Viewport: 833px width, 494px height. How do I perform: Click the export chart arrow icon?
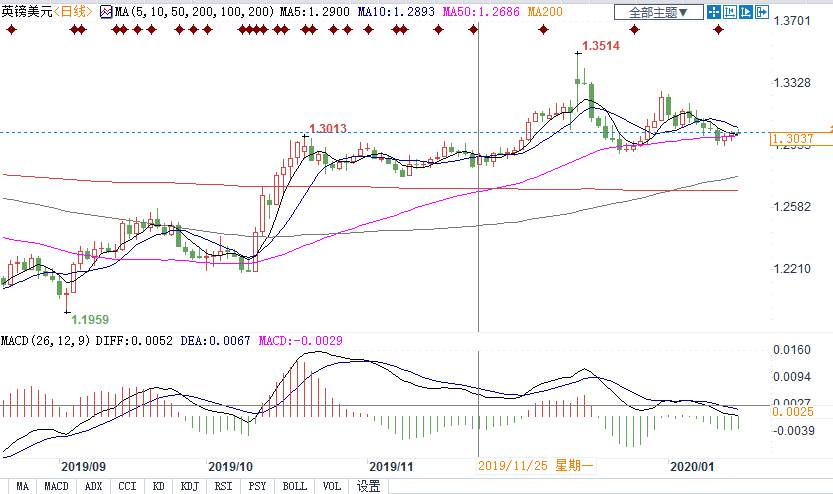point(762,12)
